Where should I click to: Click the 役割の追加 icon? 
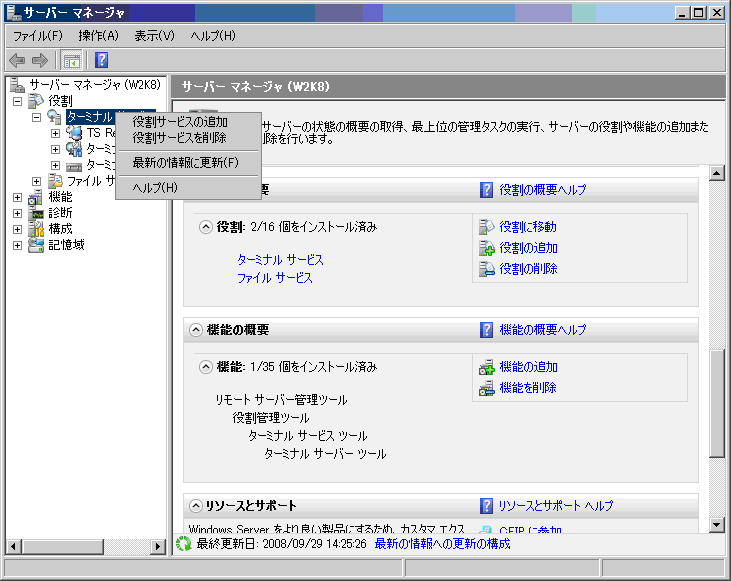[486, 248]
